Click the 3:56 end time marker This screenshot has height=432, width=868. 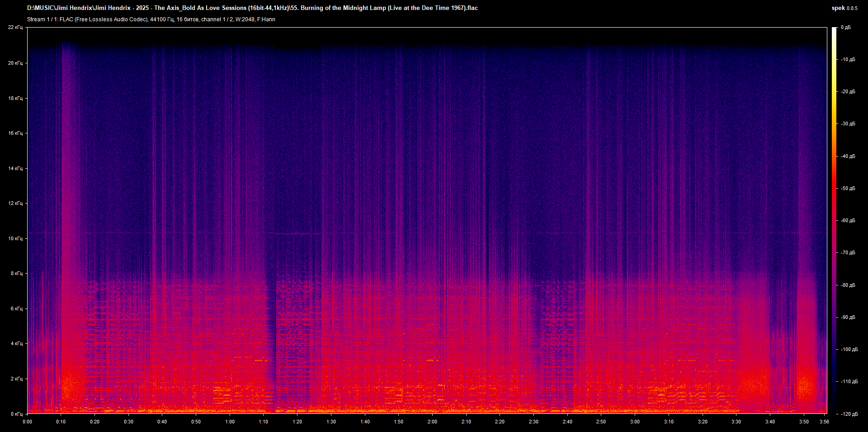point(824,422)
